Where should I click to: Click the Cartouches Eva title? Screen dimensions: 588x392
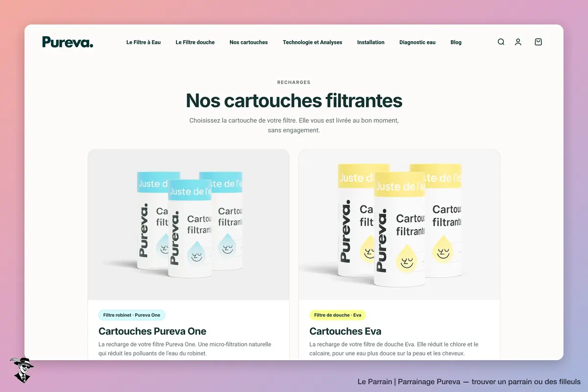pyautogui.click(x=345, y=331)
